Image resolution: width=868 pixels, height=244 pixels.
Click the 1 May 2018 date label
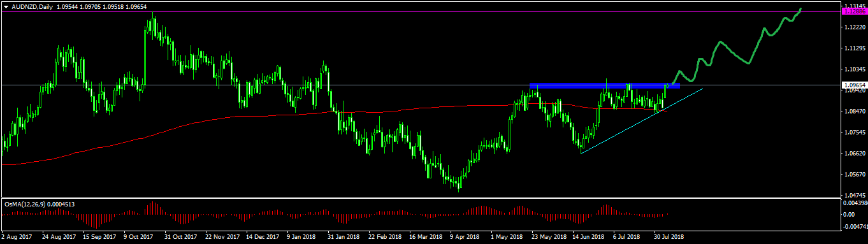(x=507, y=236)
